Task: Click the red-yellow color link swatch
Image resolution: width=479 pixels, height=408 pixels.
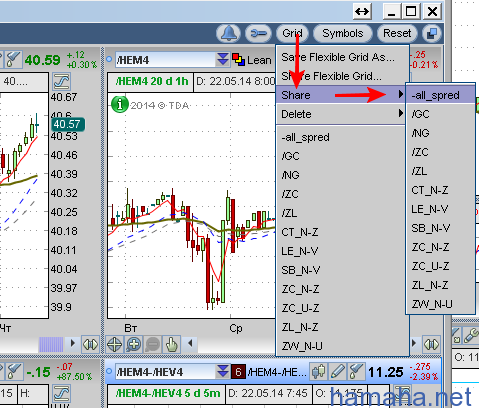Action: click(x=238, y=60)
